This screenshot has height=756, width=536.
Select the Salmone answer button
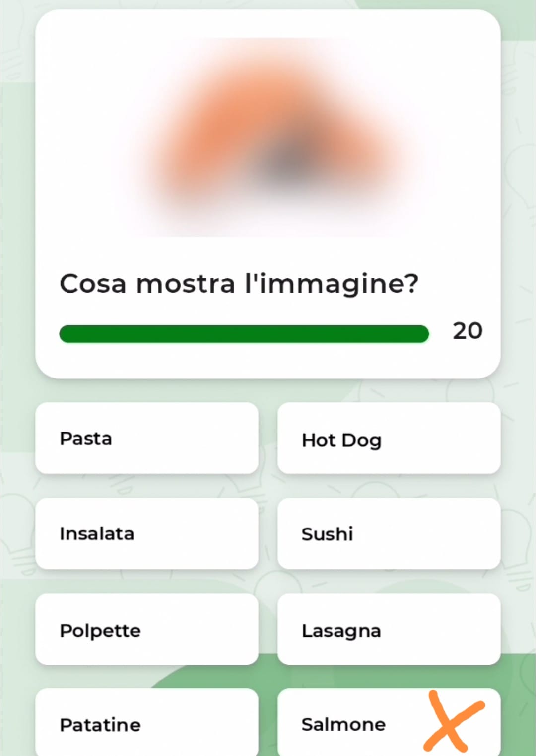click(x=389, y=723)
